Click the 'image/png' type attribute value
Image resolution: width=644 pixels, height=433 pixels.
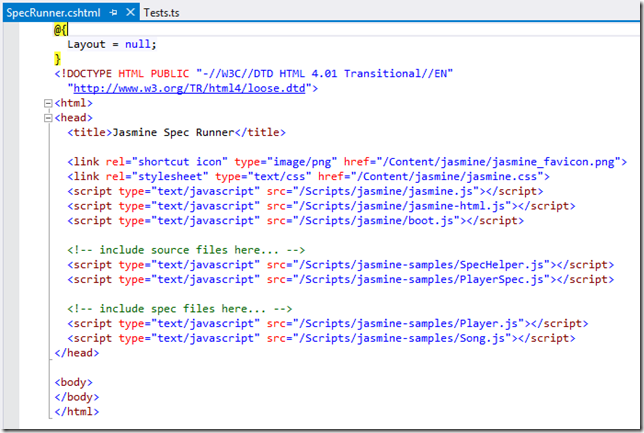point(302,162)
